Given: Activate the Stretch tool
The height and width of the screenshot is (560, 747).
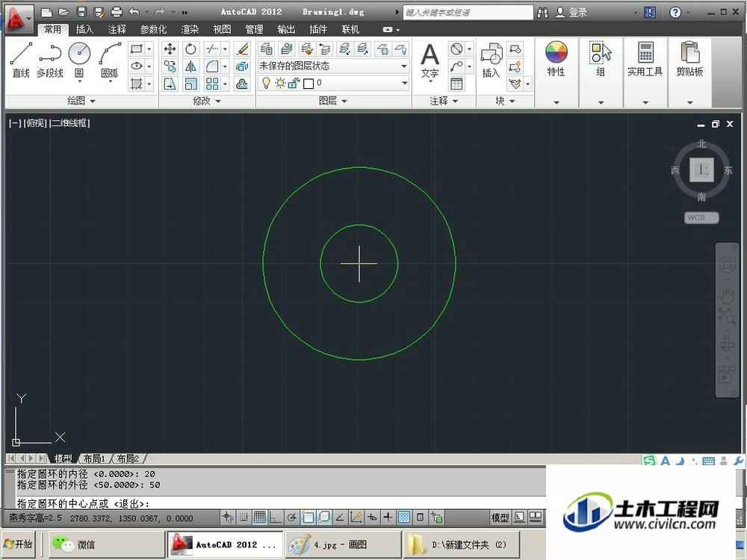Looking at the screenshot, I should 170,84.
